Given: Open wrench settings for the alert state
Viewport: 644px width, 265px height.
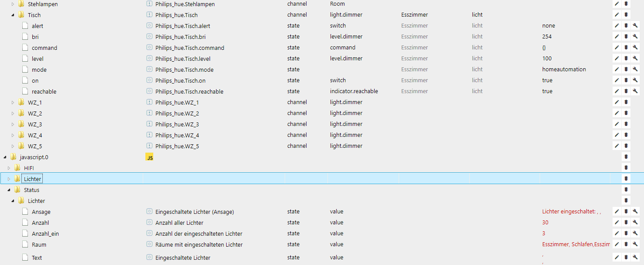Looking at the screenshot, I should point(635,25).
